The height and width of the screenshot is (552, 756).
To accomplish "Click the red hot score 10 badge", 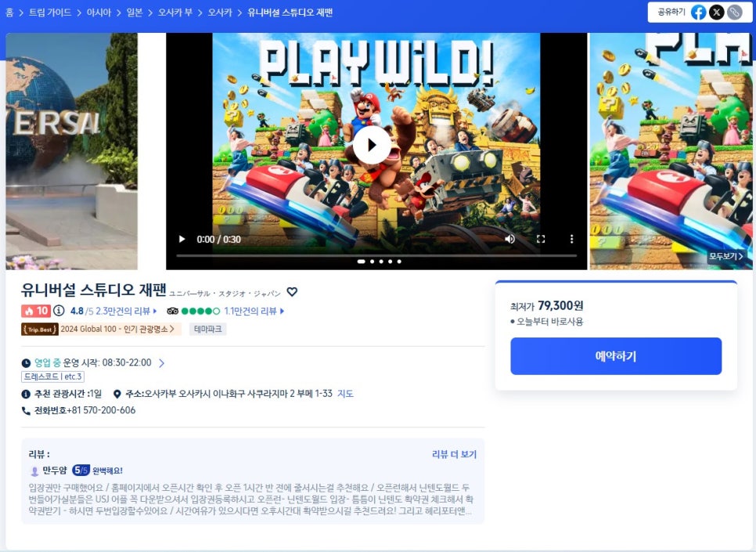I will pyautogui.click(x=36, y=311).
